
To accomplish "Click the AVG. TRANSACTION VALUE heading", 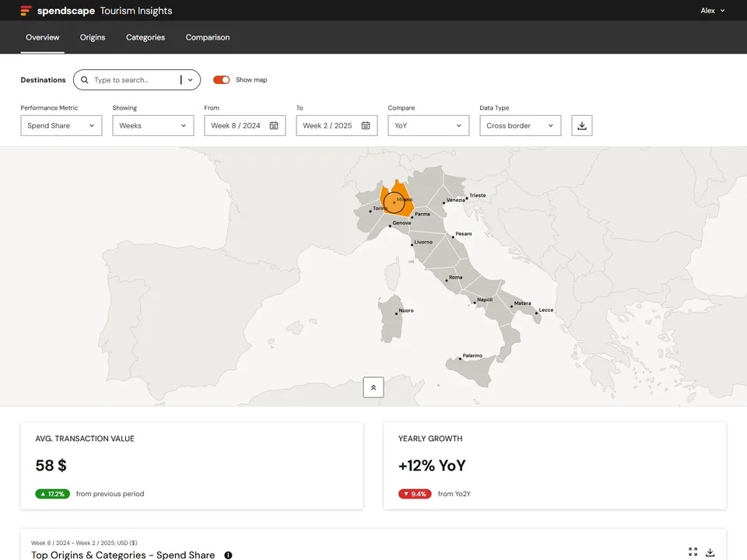I will click(x=85, y=439).
